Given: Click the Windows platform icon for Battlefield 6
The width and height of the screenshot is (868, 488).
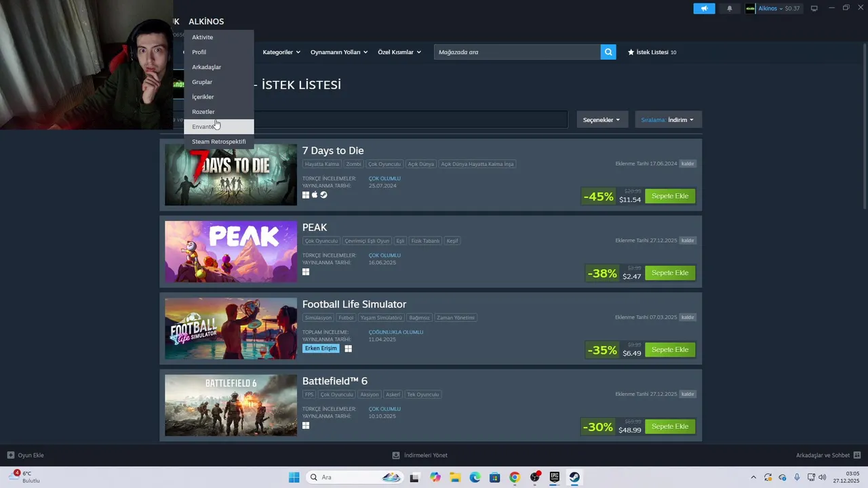Looking at the screenshot, I should point(306,426).
